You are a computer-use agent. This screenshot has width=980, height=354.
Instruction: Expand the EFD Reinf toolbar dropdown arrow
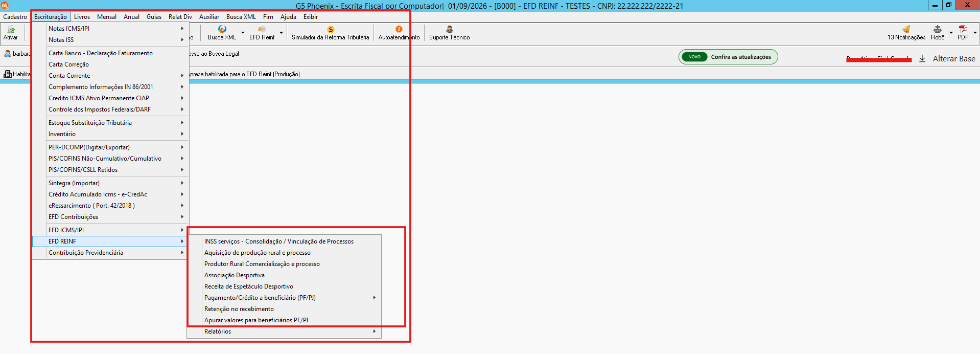tap(281, 33)
